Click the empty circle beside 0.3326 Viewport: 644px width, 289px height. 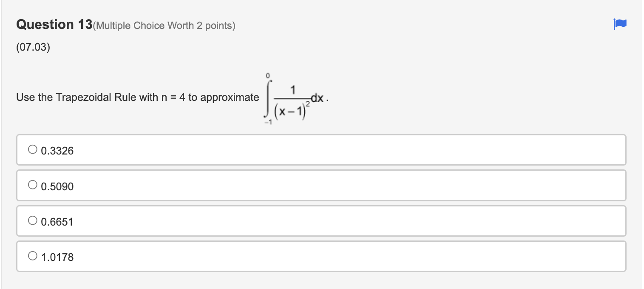pyautogui.click(x=32, y=149)
